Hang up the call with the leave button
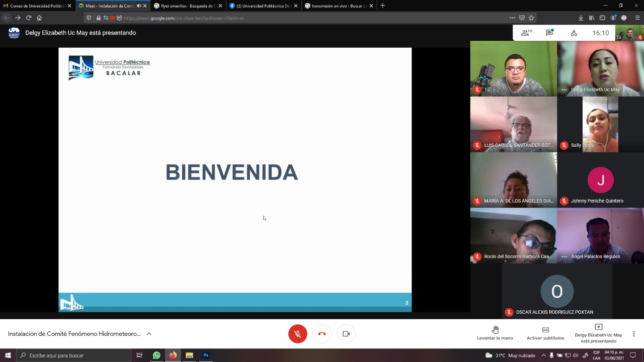Image resolution: width=644 pixels, height=362 pixels. coord(322,334)
